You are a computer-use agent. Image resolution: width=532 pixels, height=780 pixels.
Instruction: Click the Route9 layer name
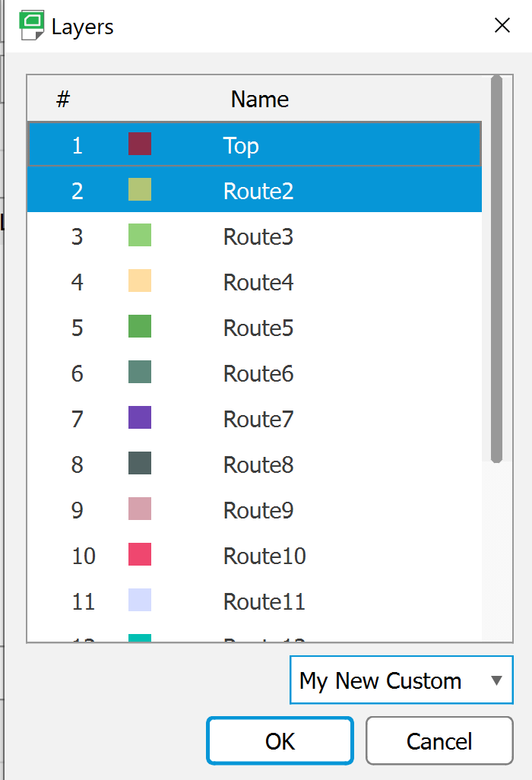coord(258,509)
